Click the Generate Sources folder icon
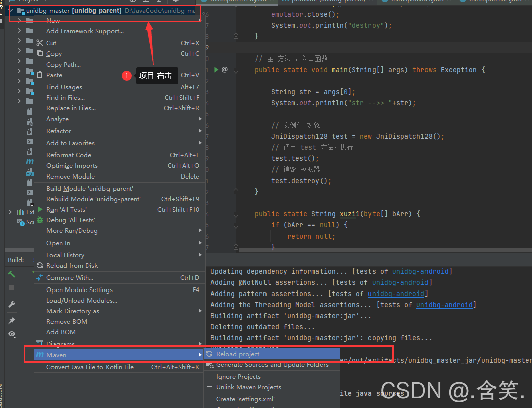The width and height of the screenshot is (532, 408). click(209, 365)
